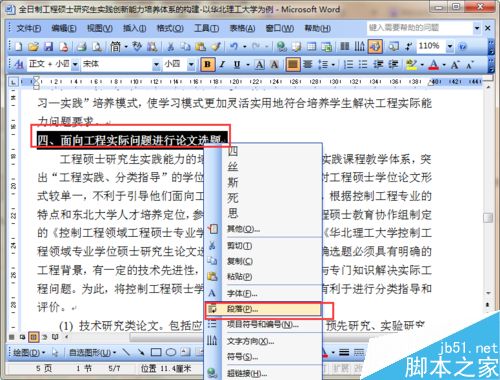Click the Styles and Formatting icon
The width and height of the screenshot is (500, 380).
19,64
